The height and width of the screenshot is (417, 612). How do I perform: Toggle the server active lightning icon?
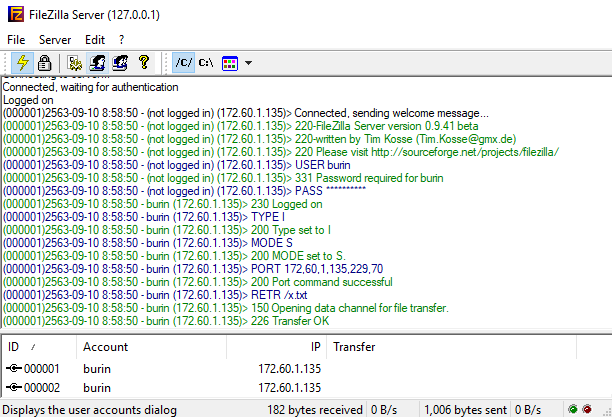click(x=23, y=62)
